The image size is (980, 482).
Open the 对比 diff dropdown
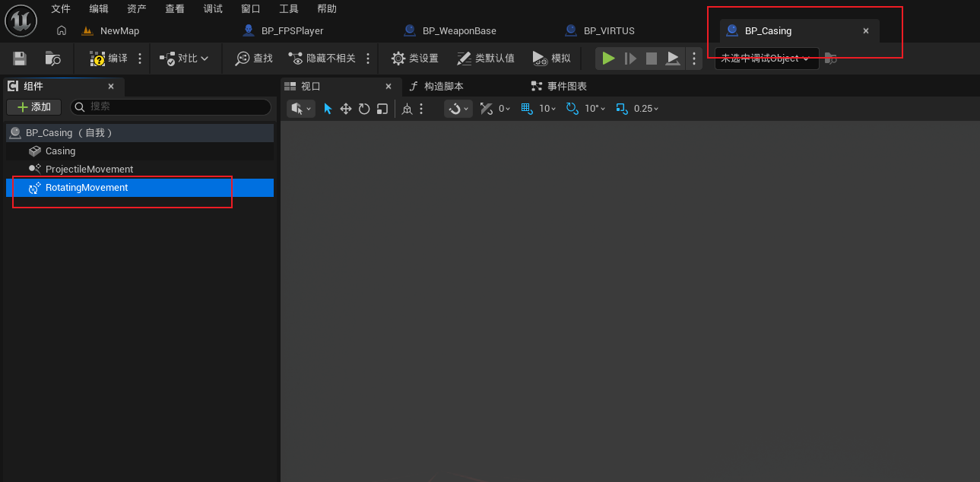pos(184,58)
